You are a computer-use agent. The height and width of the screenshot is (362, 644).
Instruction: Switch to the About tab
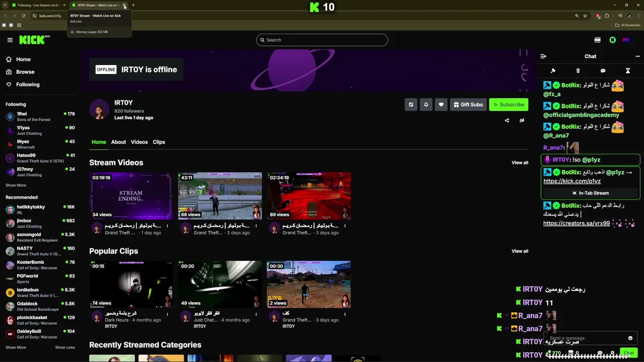(118, 142)
